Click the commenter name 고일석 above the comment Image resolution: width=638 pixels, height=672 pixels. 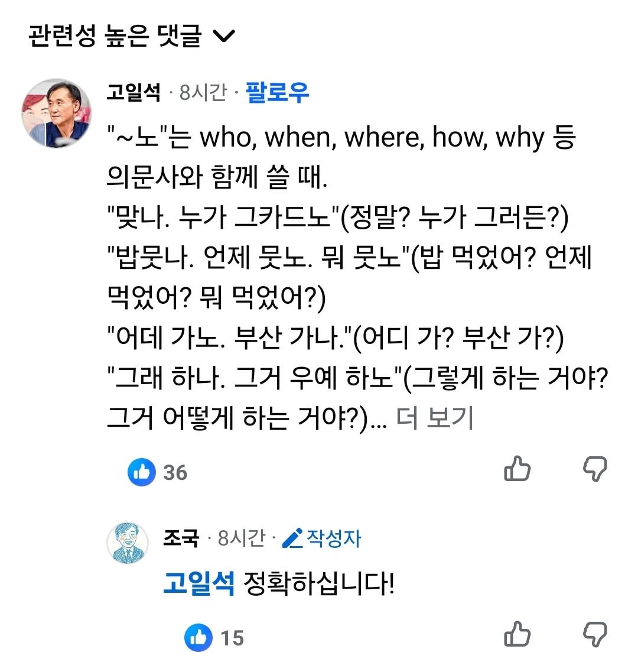(x=134, y=92)
